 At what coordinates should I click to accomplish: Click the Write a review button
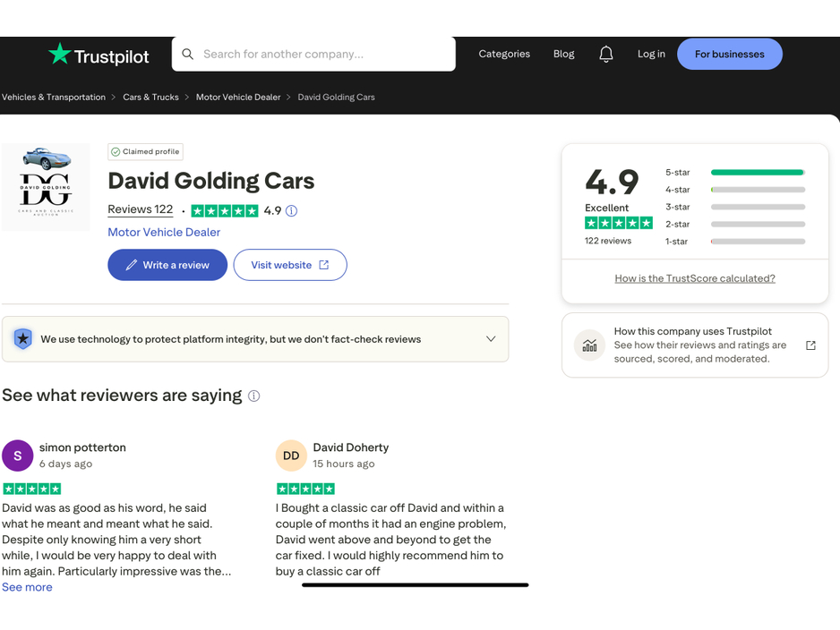(167, 265)
